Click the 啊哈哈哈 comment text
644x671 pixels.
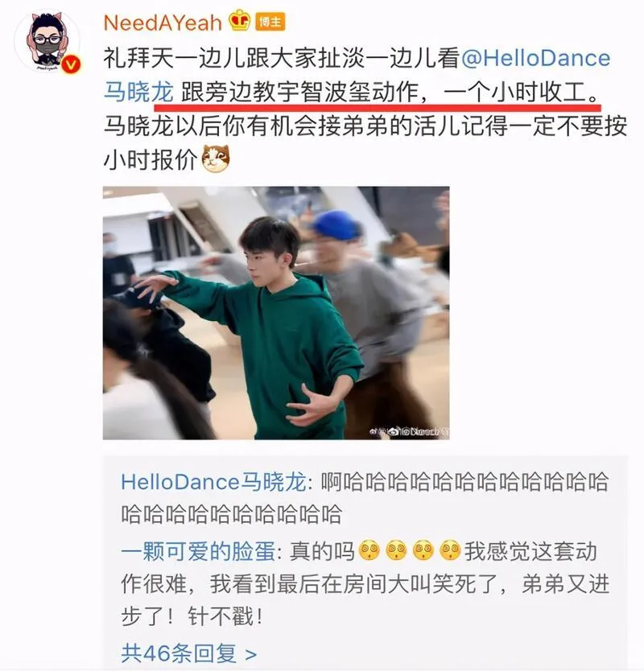pos(365,498)
